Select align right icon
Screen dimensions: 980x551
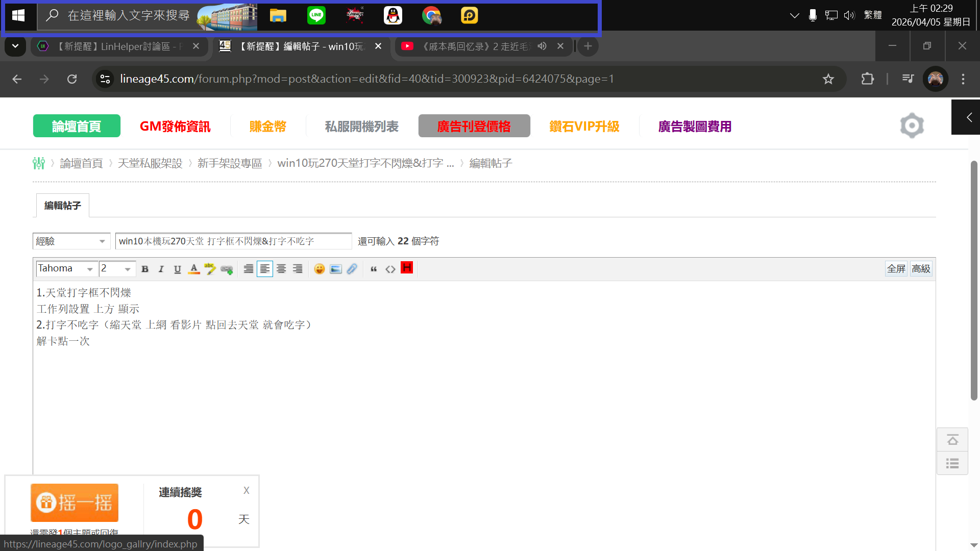pyautogui.click(x=298, y=269)
